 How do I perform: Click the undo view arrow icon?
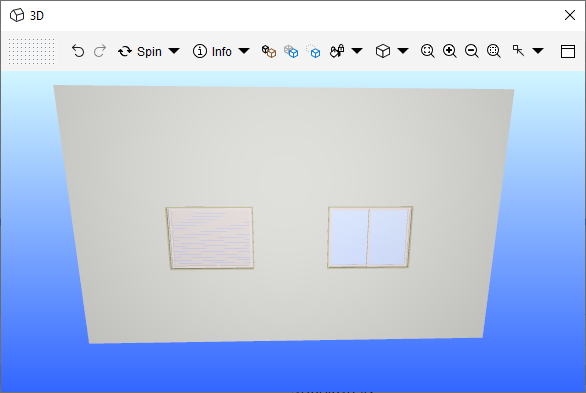coord(78,51)
